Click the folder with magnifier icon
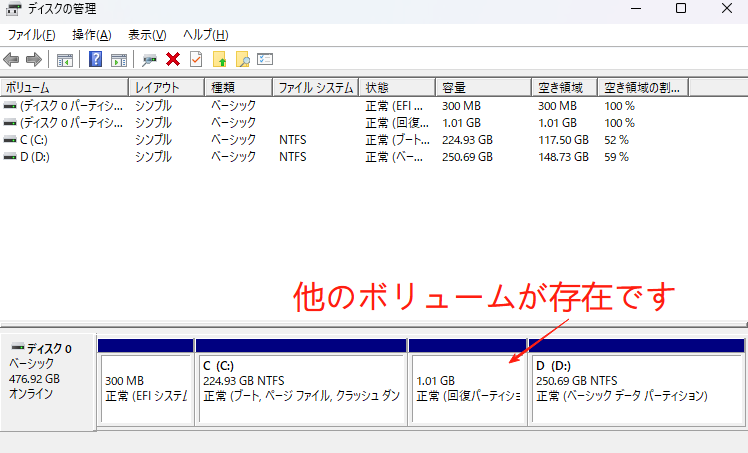 [242, 59]
